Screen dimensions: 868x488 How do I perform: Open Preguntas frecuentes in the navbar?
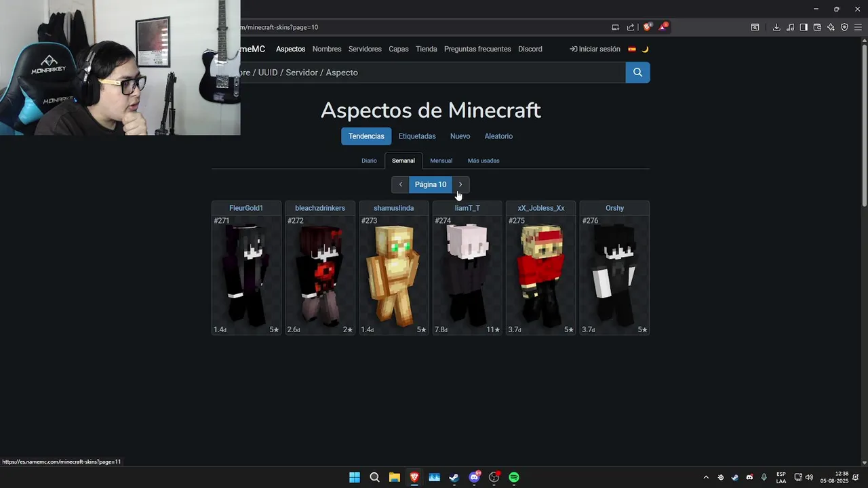[x=477, y=49]
